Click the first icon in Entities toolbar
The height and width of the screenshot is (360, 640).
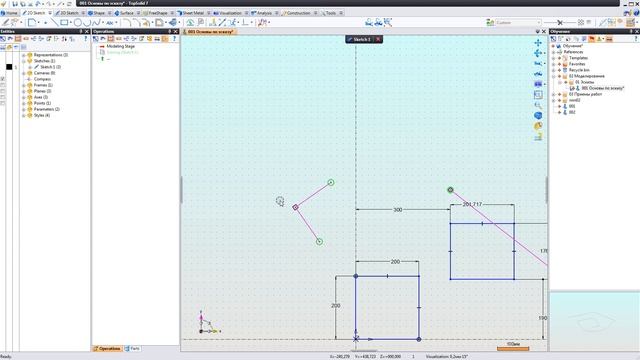pyautogui.click(x=3, y=39)
